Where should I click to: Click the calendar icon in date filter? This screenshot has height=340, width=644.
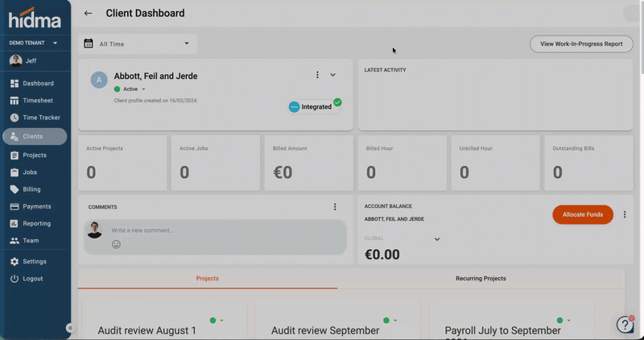89,44
